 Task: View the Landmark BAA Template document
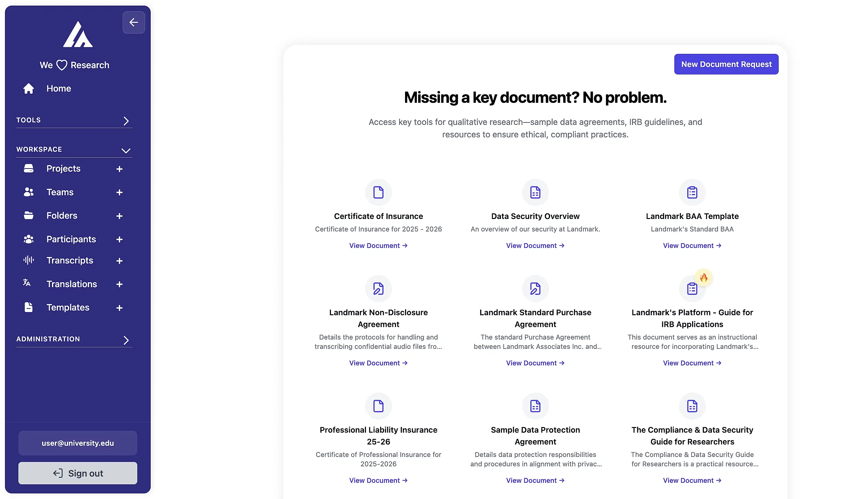click(692, 245)
